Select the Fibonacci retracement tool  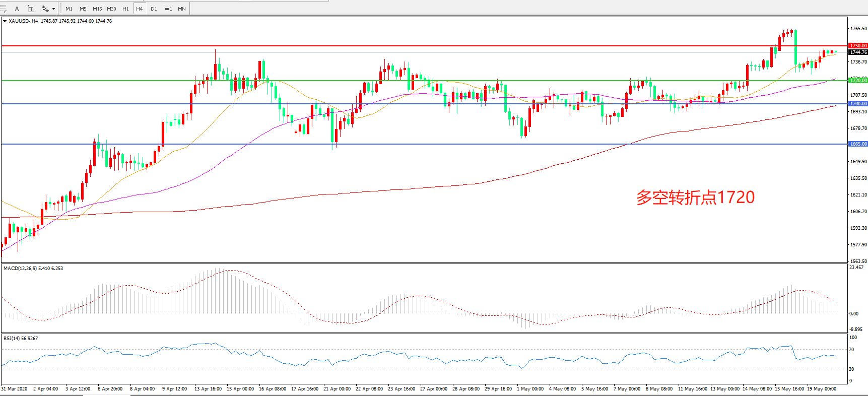pyautogui.click(x=4, y=9)
